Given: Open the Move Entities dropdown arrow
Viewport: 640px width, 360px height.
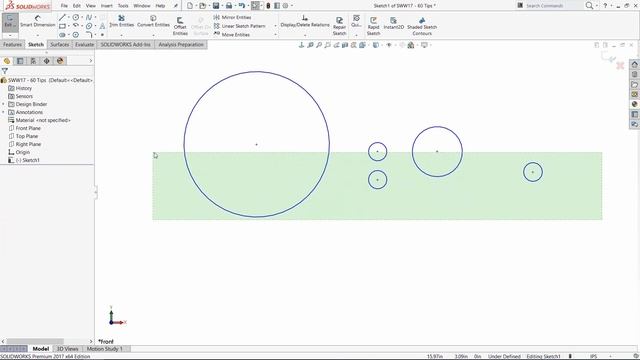Looking at the screenshot, I should 275,35.
